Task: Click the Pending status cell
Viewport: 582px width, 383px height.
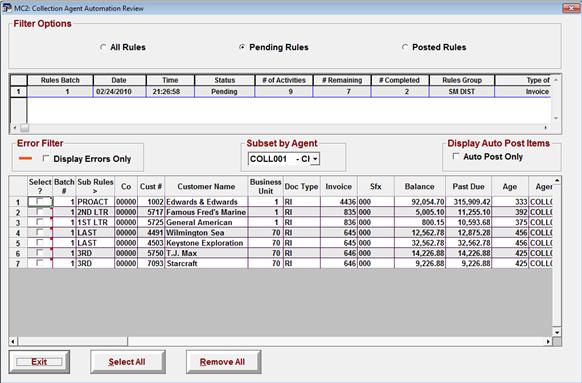Action: [x=225, y=92]
